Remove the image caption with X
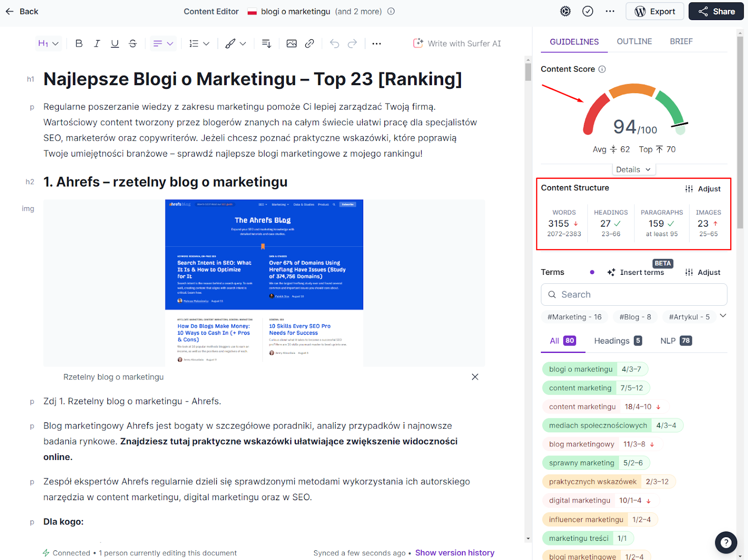The image size is (748, 560). (475, 377)
